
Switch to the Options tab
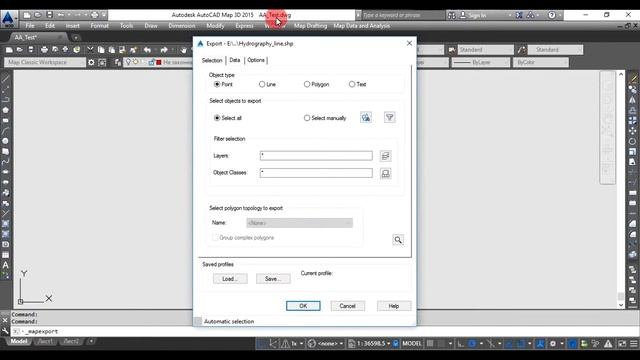tap(256, 60)
